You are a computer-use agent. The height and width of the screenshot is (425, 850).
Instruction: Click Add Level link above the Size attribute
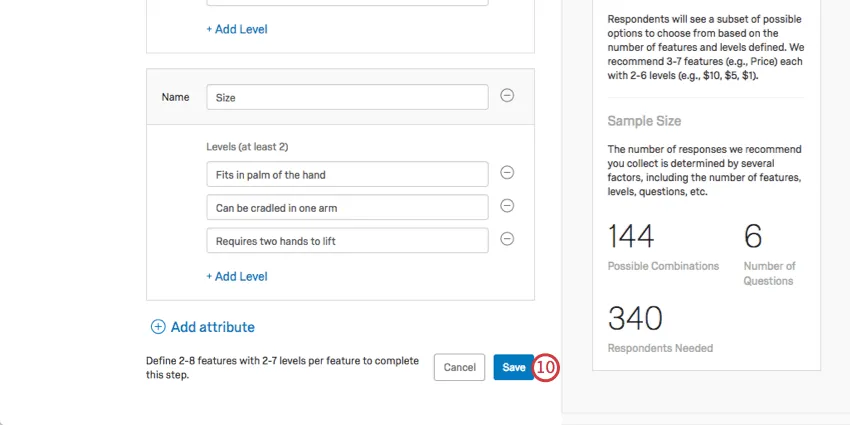click(x=237, y=29)
